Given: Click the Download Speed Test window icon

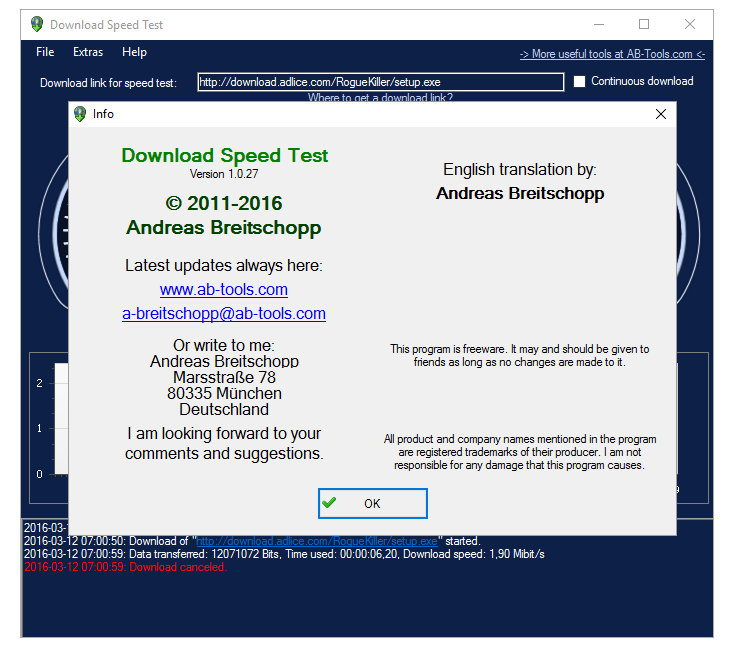Looking at the screenshot, I should (x=37, y=24).
